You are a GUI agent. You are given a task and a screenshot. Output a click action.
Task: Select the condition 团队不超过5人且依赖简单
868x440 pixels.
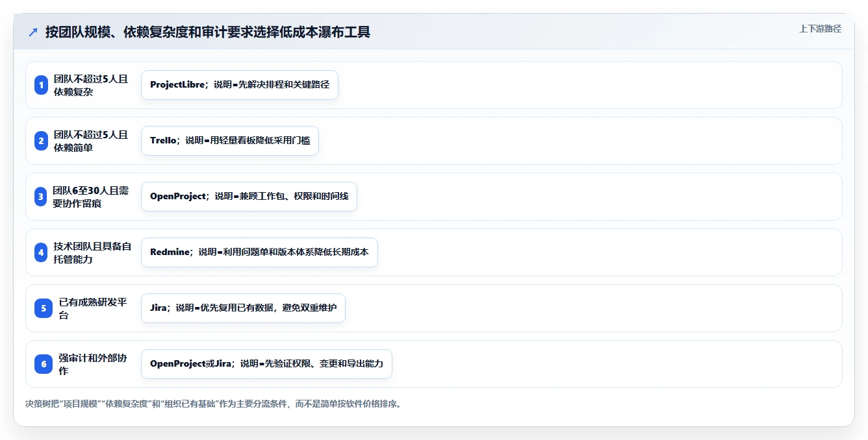(x=91, y=141)
